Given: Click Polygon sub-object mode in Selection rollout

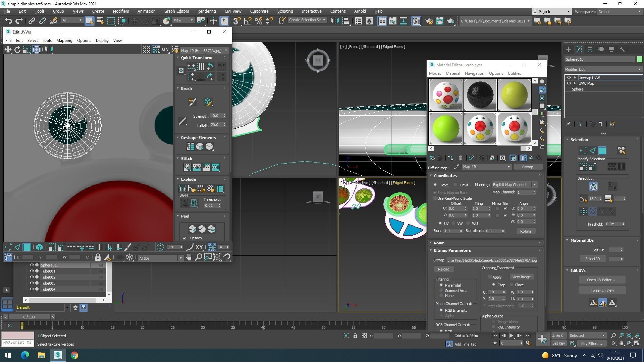Looking at the screenshot, I should (602, 150).
